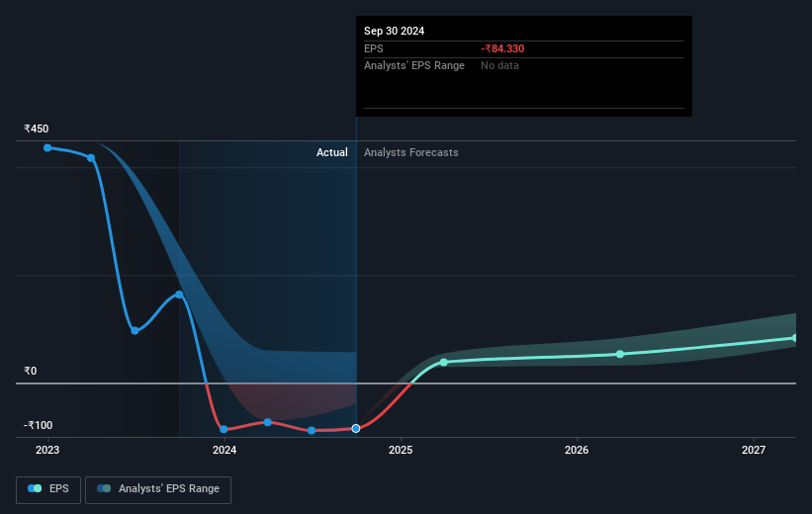
Task: Click the EPS point at the spring-2024 bump
Action: point(268,422)
